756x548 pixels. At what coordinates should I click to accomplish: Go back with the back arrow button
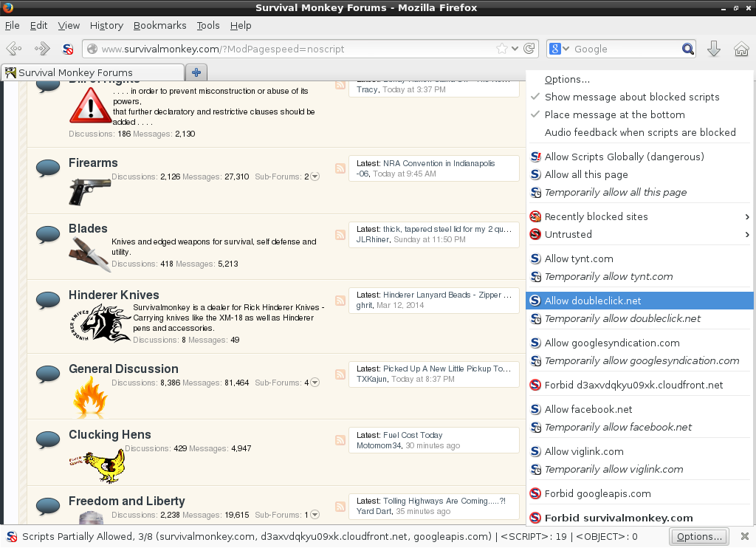click(14, 48)
